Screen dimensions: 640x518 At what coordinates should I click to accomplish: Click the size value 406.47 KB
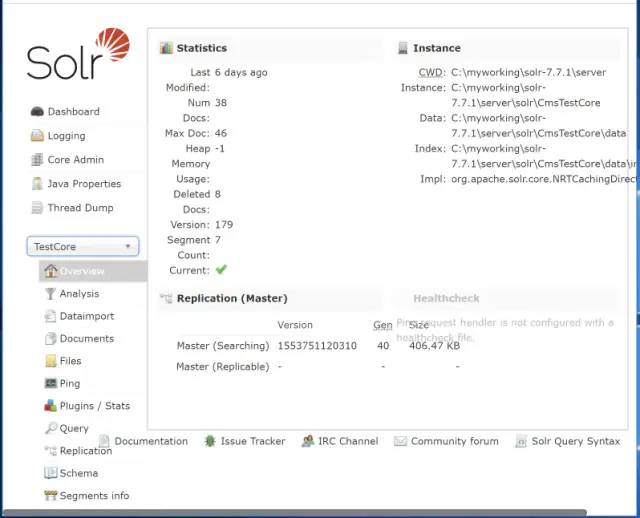(435, 346)
